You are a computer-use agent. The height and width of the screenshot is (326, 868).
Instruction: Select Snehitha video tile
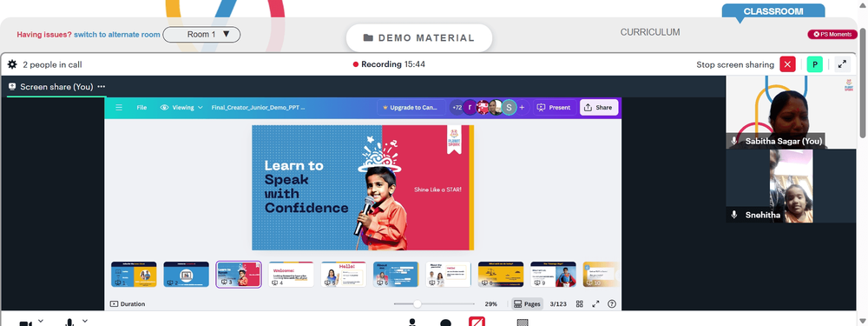click(x=791, y=186)
